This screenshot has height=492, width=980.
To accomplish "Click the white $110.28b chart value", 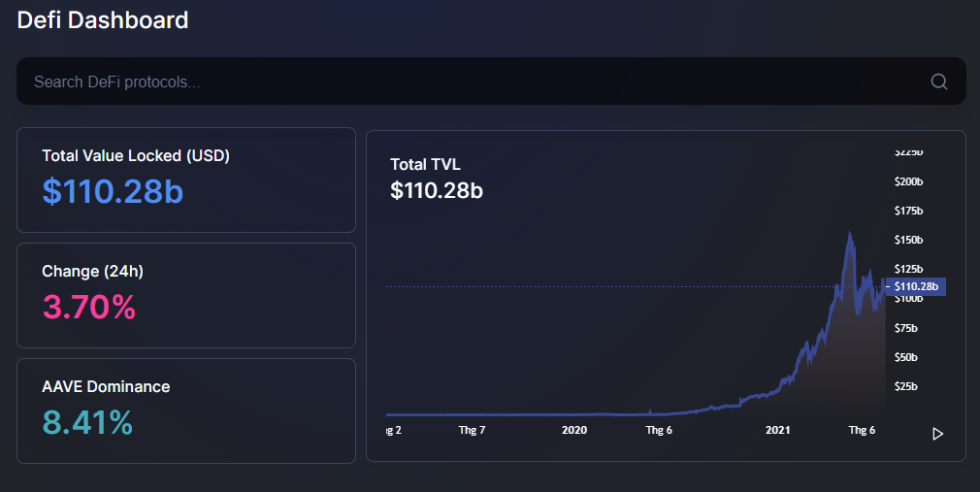I will [x=437, y=190].
